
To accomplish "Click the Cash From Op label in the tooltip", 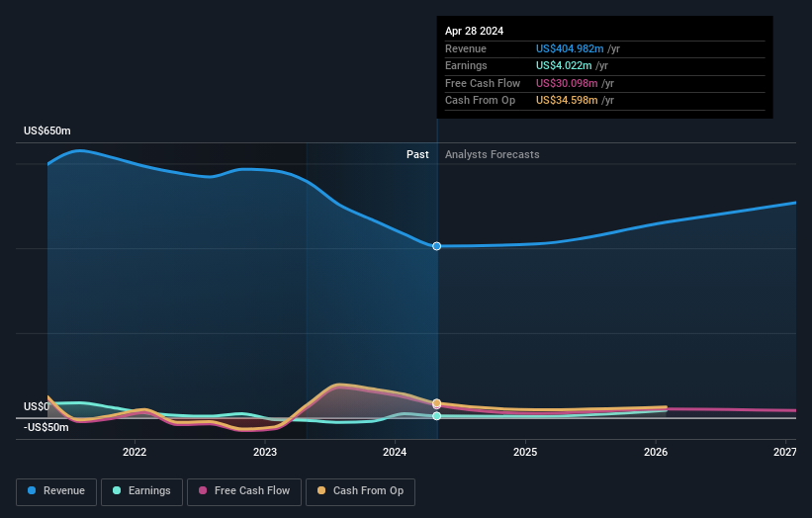I will [x=480, y=101].
